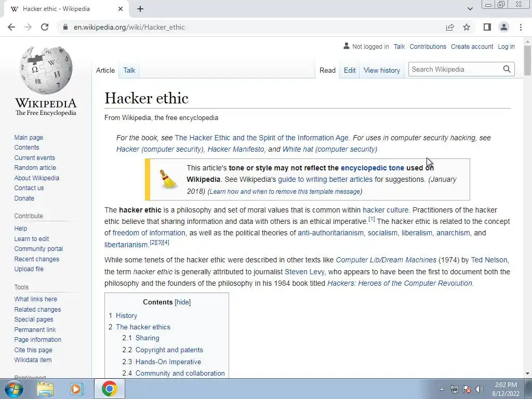This screenshot has height=399, width=532.
Task: Open the Windows Start button
Action: [x=14, y=389]
